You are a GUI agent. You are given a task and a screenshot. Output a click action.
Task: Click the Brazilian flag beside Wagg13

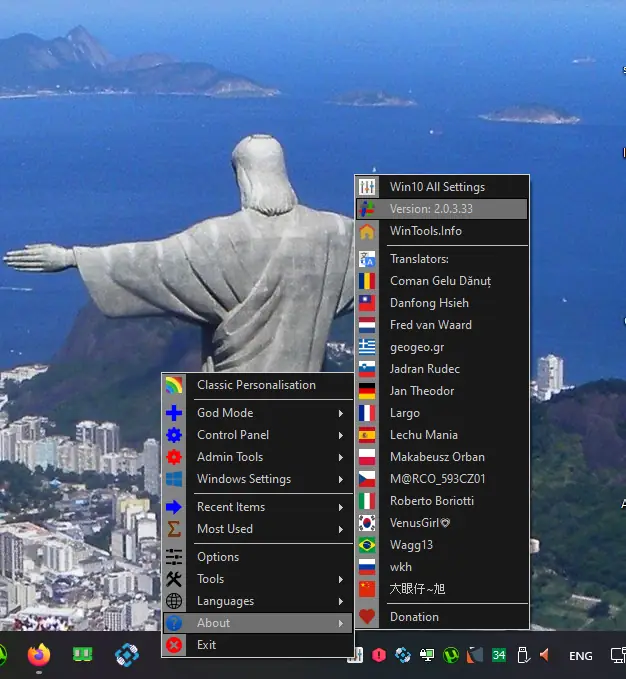click(x=367, y=545)
